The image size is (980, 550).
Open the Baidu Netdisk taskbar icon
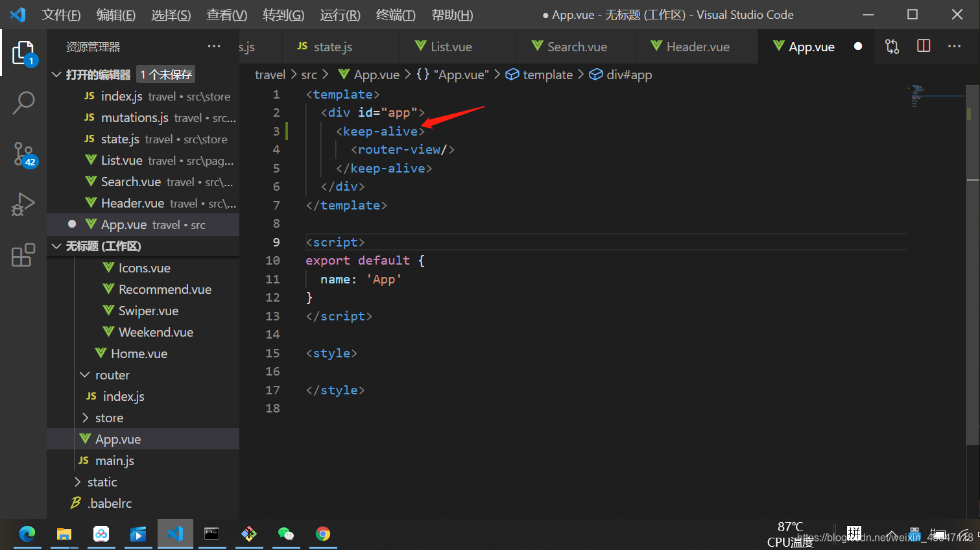(101, 534)
